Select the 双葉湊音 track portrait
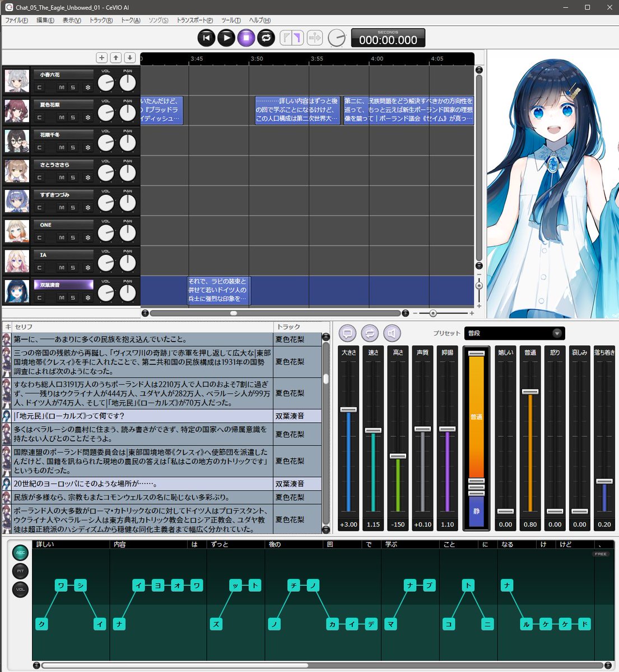The image size is (619, 672). tap(17, 291)
